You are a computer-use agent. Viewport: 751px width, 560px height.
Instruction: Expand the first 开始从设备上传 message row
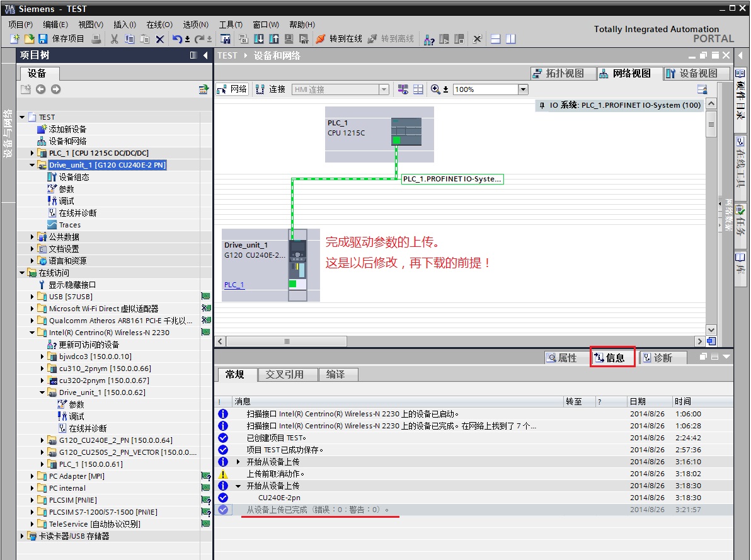click(238, 462)
